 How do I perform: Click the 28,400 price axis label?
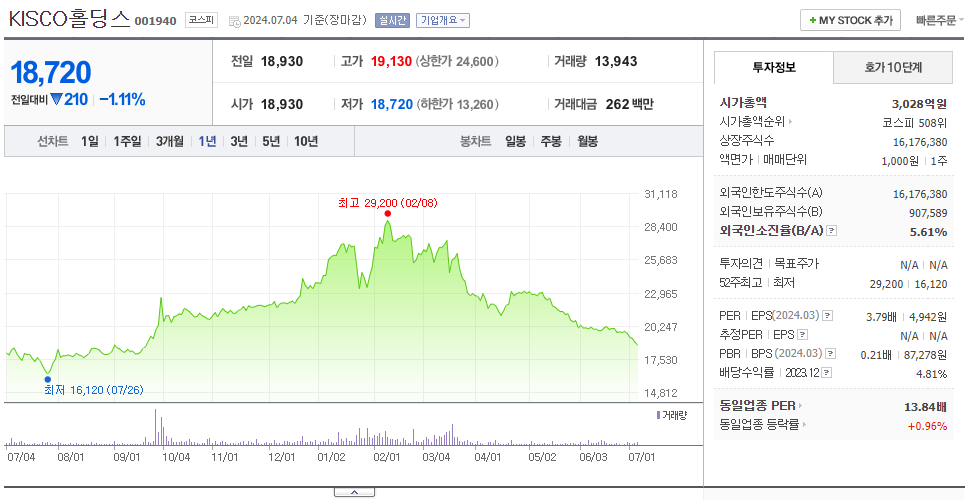[x=661, y=227]
